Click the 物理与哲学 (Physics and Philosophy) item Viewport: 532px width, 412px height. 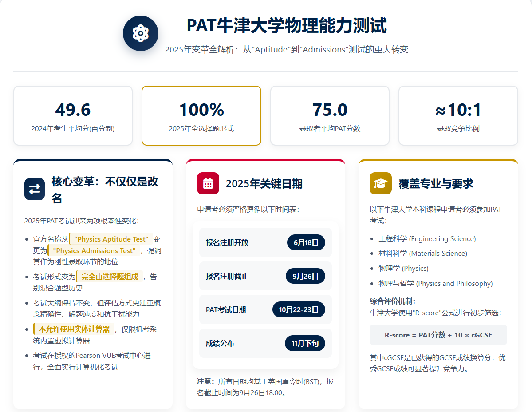click(435, 283)
